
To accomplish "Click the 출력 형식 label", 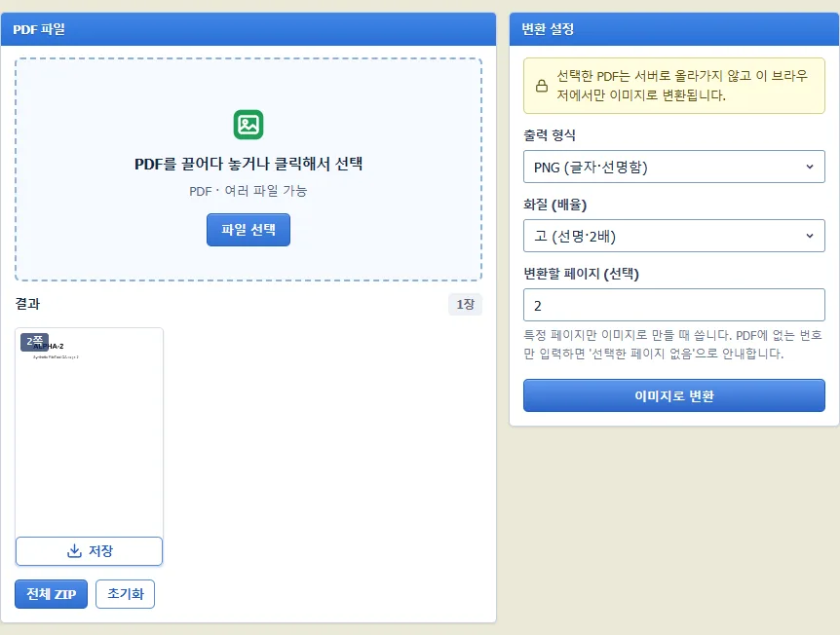I will click(x=549, y=135).
